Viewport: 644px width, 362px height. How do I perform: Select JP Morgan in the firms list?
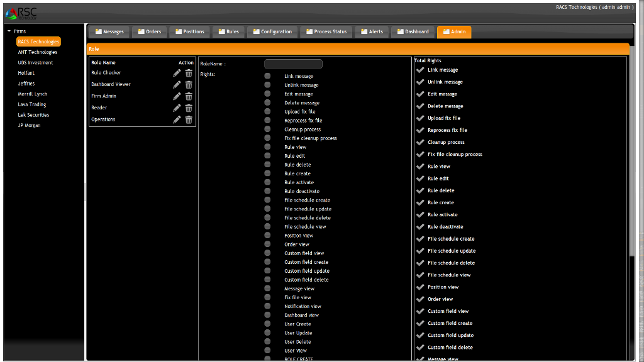[29, 126]
